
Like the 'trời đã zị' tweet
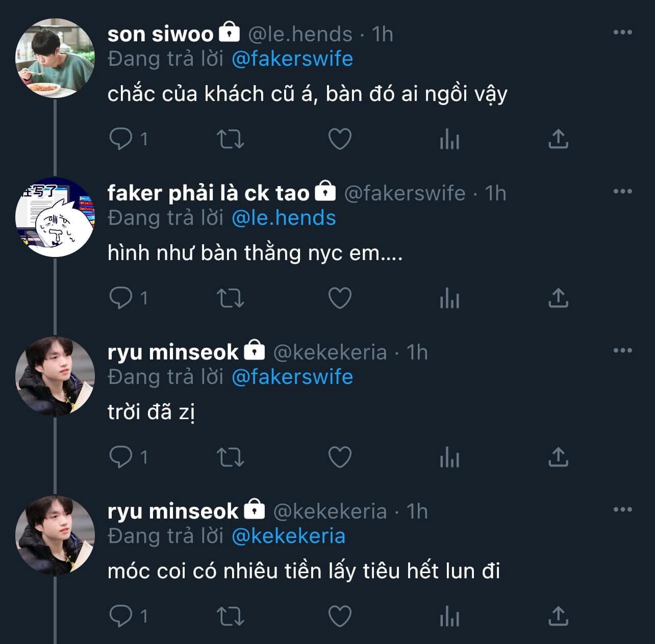(340, 457)
